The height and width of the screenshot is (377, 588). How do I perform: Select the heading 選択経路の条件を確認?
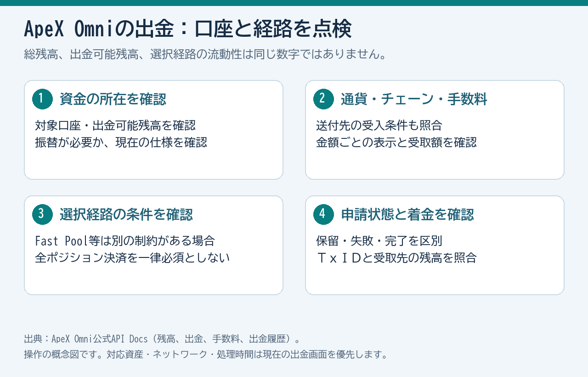pyautogui.click(x=126, y=214)
